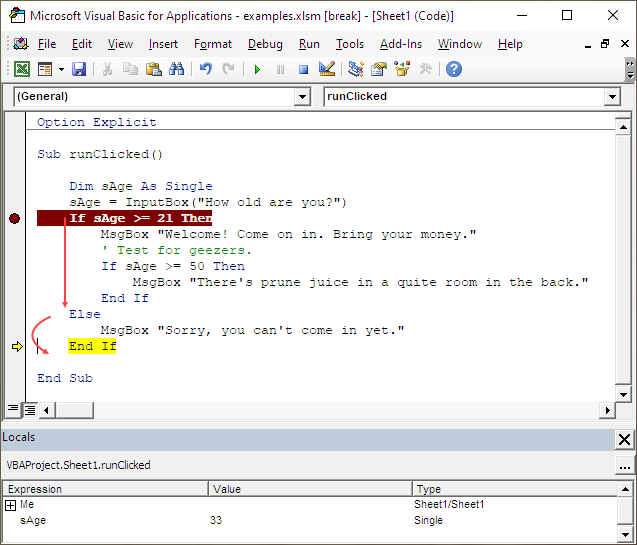
Task: Open the Debug menu
Action: pos(265,44)
